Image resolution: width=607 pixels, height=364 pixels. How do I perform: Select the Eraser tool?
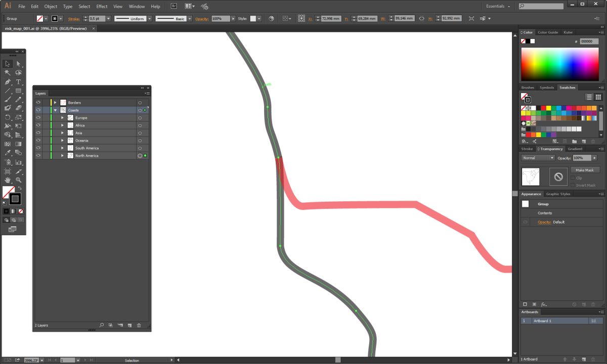(19, 108)
